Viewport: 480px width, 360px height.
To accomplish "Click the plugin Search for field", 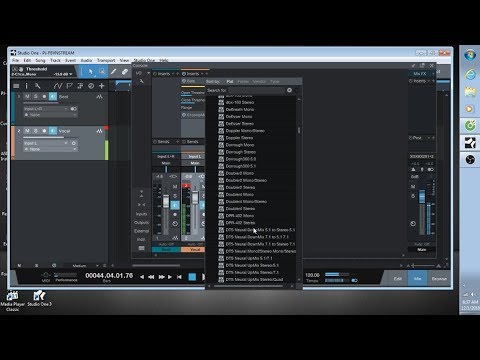I will 257,90.
